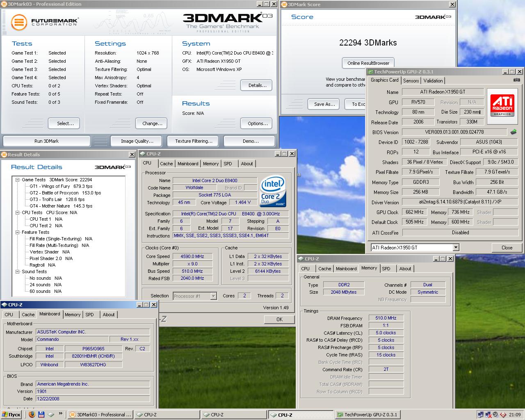Open the Mainboard tab in the CPU-Z processor window
The image size is (525, 420).
point(188,164)
